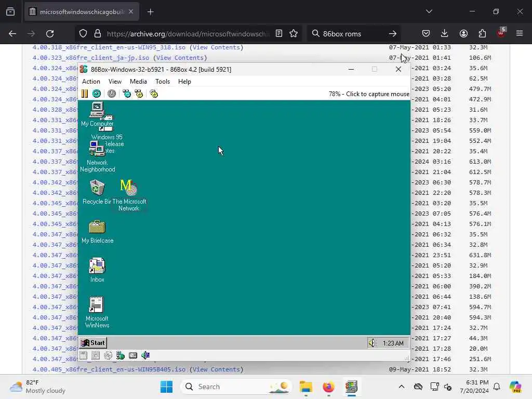The height and width of the screenshot is (399, 532).
Task: Open Firefox sidebar tabs view icon
Action: [x=10, y=12]
